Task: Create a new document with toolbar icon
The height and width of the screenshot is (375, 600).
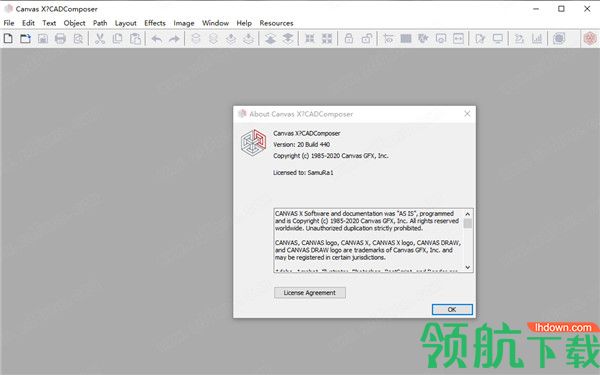Action: pos(8,38)
